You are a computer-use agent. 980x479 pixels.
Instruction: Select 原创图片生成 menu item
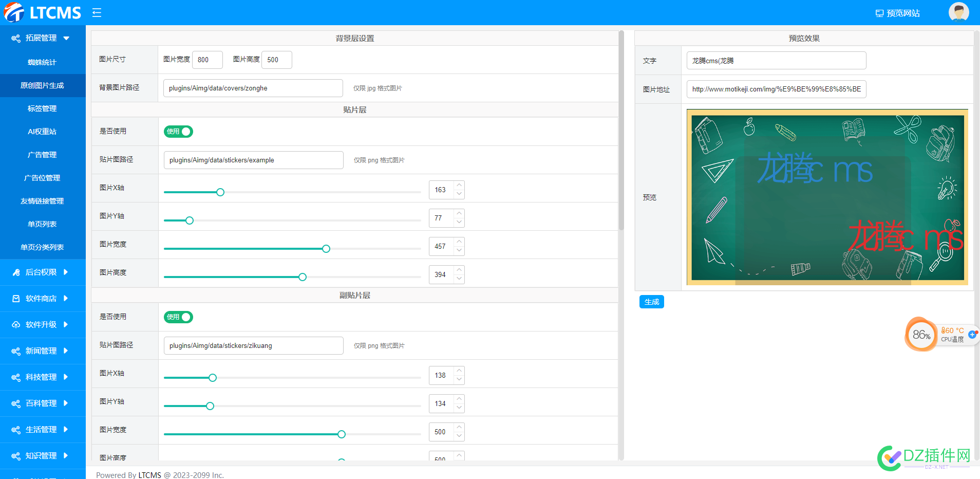[43, 85]
